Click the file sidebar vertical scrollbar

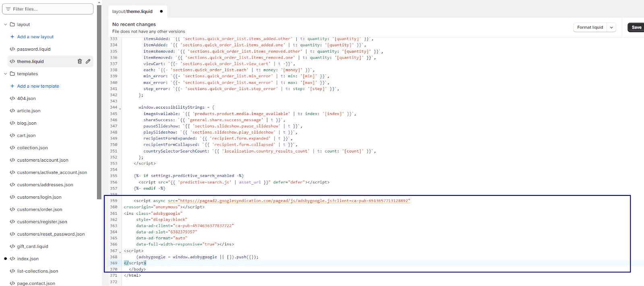(x=99, y=103)
